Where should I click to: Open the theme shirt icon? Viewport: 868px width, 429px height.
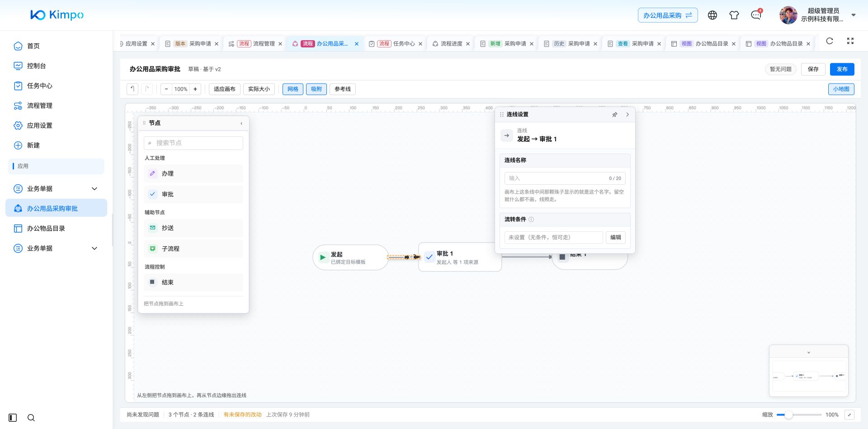pos(734,15)
